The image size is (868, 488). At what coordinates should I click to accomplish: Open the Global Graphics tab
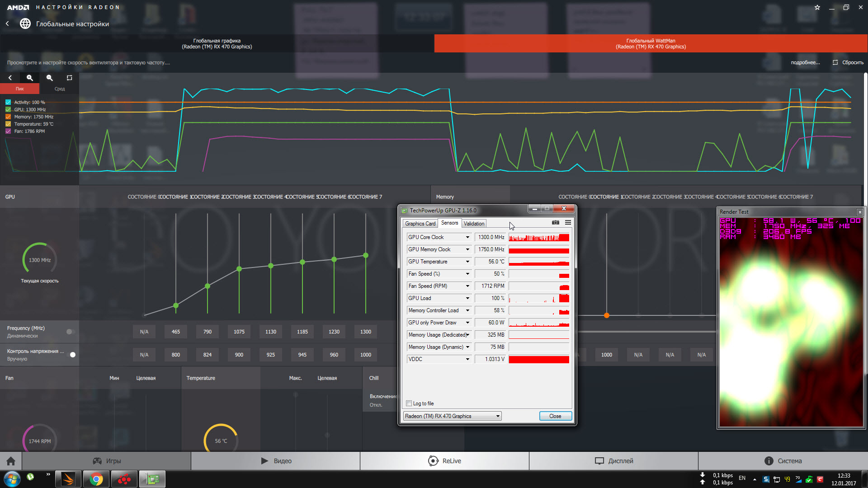click(217, 43)
